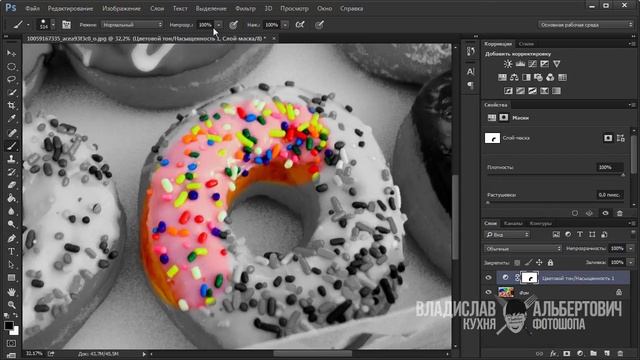Click the layer mask thumbnail in Layers panel

click(530, 278)
